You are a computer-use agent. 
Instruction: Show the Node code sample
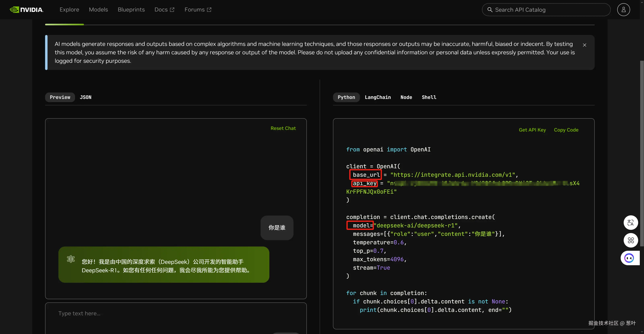[x=406, y=97]
